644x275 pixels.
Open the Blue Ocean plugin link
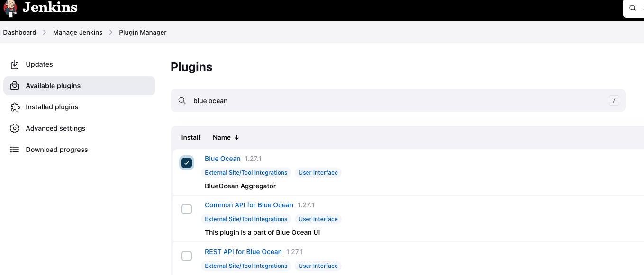223,159
